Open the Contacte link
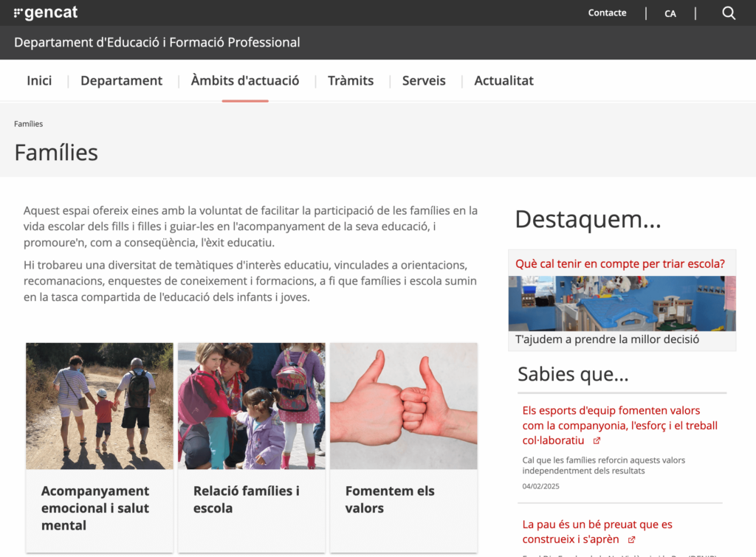Image resolution: width=756 pixels, height=557 pixels. coord(607,13)
